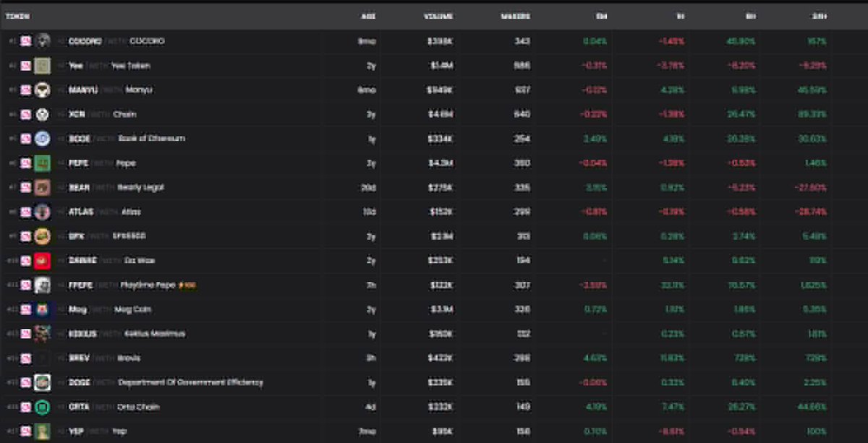868x443 pixels.
Task: Click the Yep token logo
Action: coord(43,431)
